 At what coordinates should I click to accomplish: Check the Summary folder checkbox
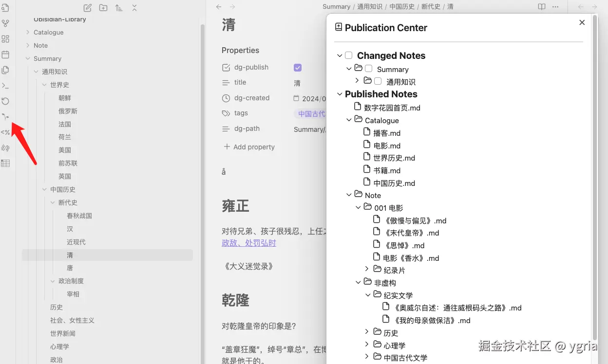click(369, 69)
